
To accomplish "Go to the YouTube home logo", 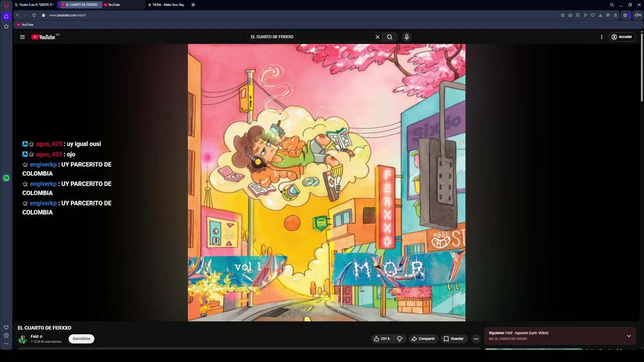I will coord(44,37).
